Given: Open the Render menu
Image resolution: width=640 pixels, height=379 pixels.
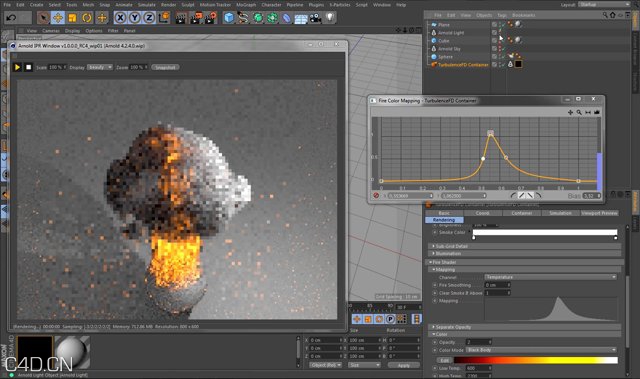Looking at the screenshot, I should pos(168,4).
